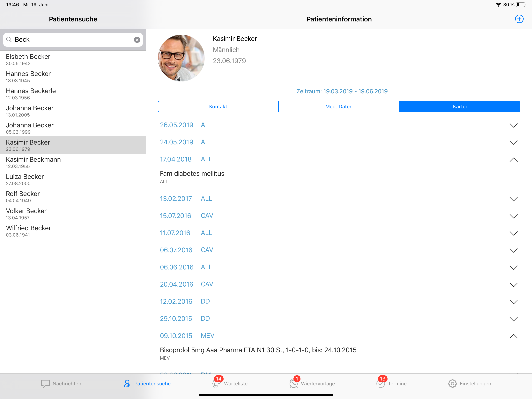Image resolution: width=532 pixels, height=399 pixels.
Task: Select patient Hannes Beckerle
Action: tap(73, 94)
